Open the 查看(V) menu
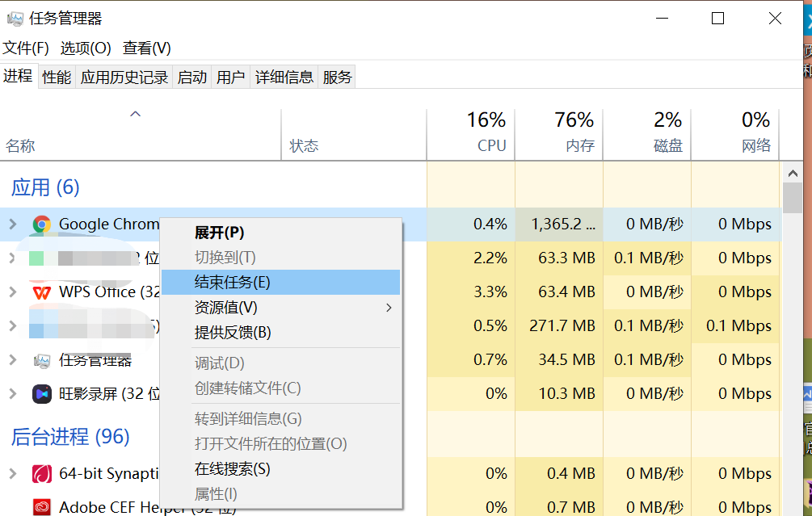812x516 pixels. (x=146, y=48)
